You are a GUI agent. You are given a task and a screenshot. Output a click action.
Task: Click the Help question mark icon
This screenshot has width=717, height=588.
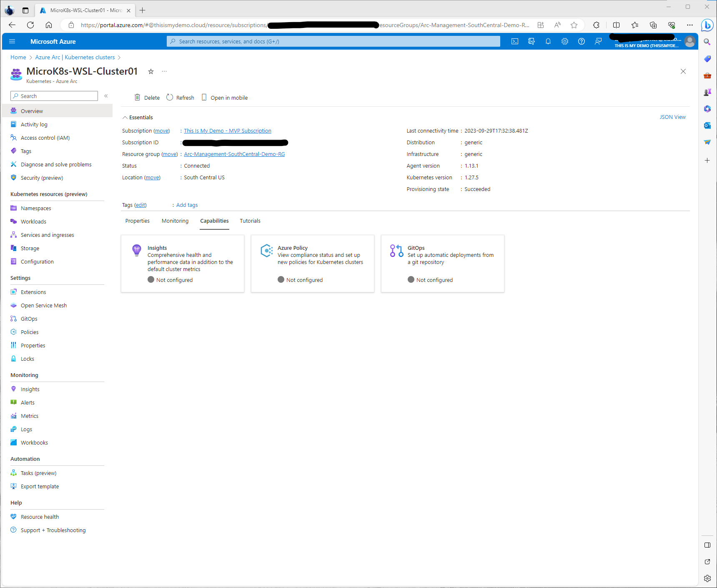pyautogui.click(x=582, y=41)
